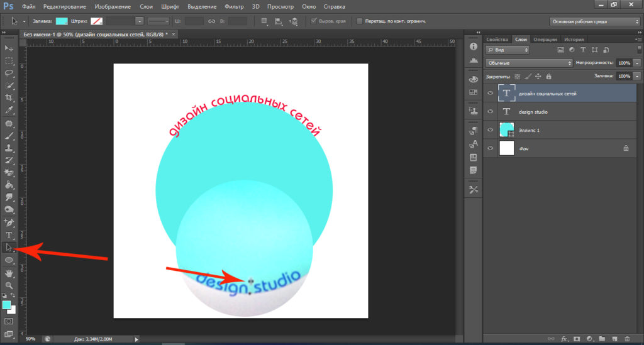Choose the Ellipse shape tool

(x=9, y=260)
